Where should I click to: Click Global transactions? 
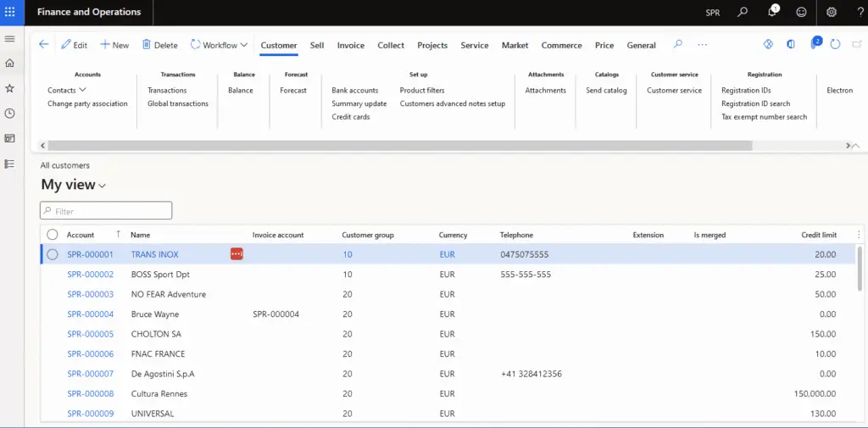click(178, 103)
